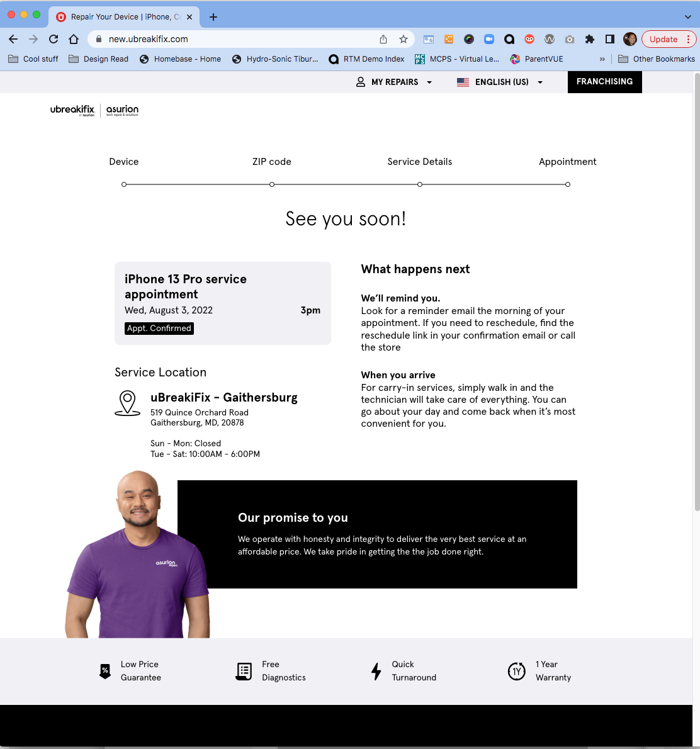The width and height of the screenshot is (700, 749).
Task: Click the page vertical scrollbar
Action: tap(696, 292)
